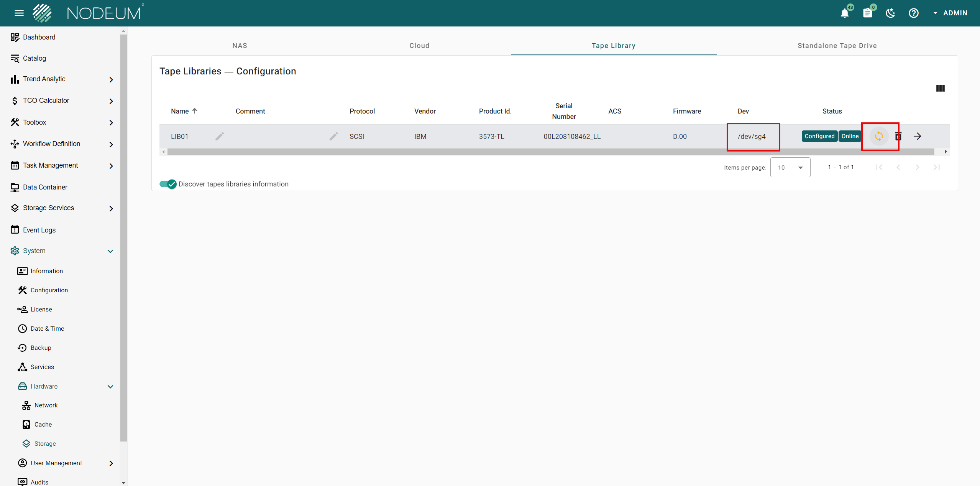The width and height of the screenshot is (980, 486).
Task: Click the table horizontal scrollbar
Action: (550, 152)
